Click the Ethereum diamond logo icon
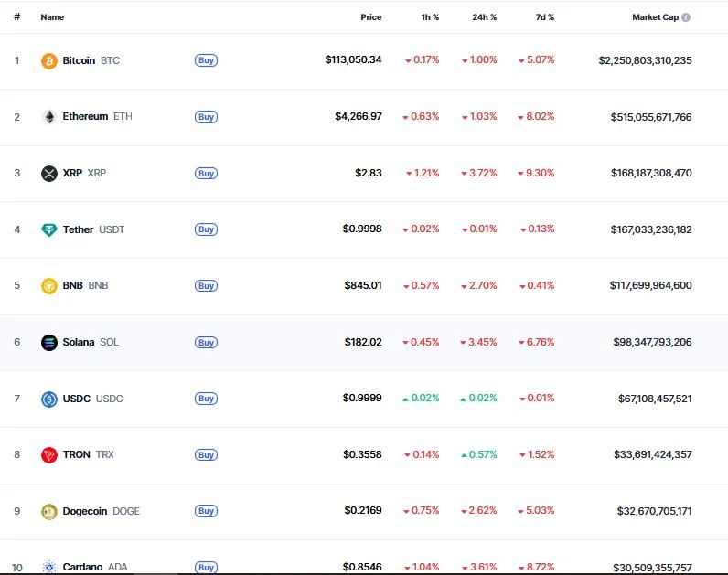728x575 pixels. (x=49, y=117)
